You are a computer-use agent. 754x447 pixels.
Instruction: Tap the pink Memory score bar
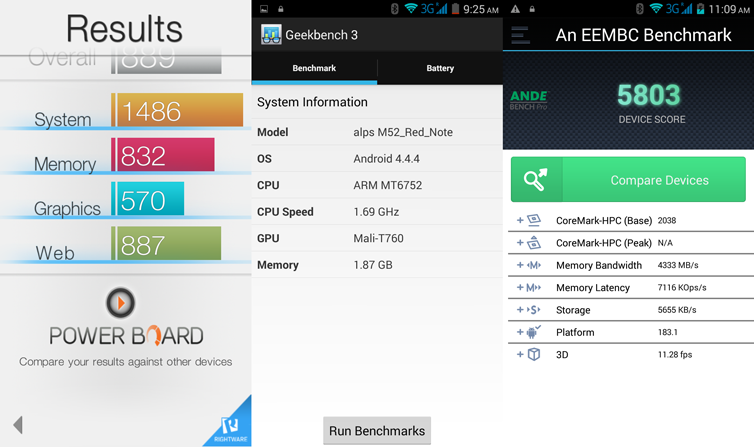coord(165,155)
